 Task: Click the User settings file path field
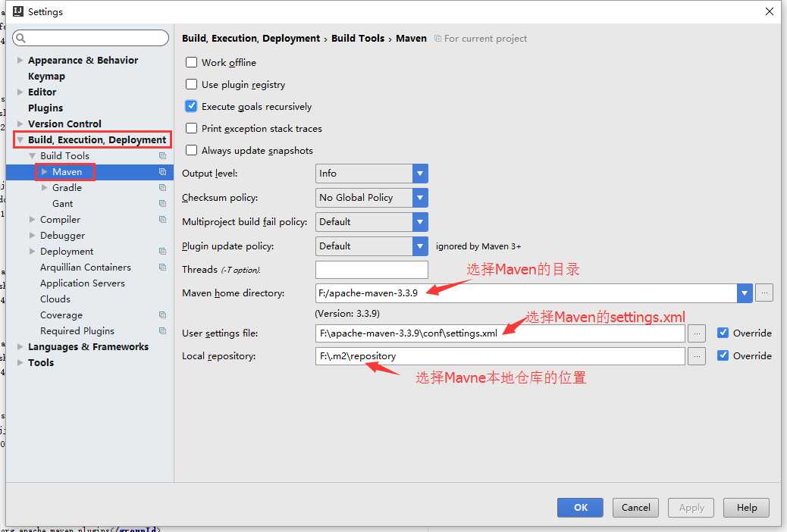[500, 333]
